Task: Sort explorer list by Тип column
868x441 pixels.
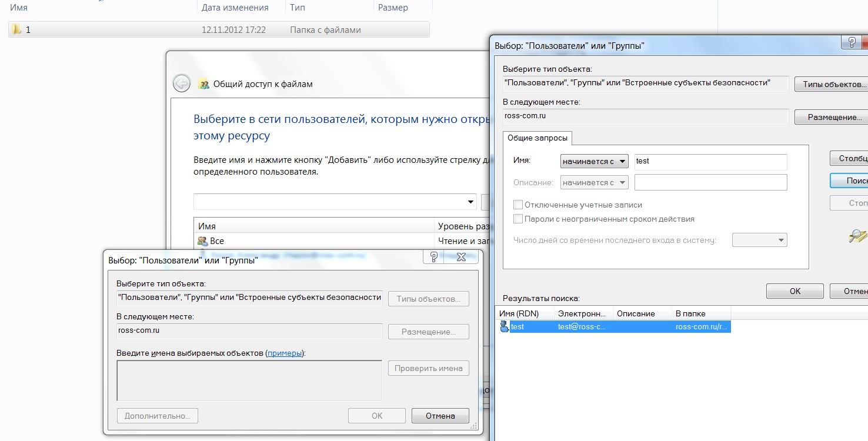Action: (329, 8)
